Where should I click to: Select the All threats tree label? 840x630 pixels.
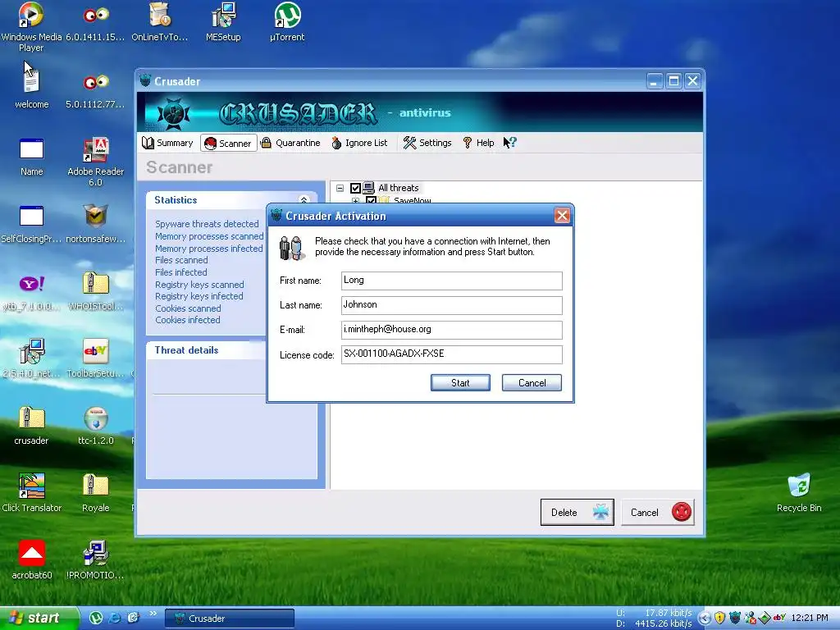coord(398,188)
